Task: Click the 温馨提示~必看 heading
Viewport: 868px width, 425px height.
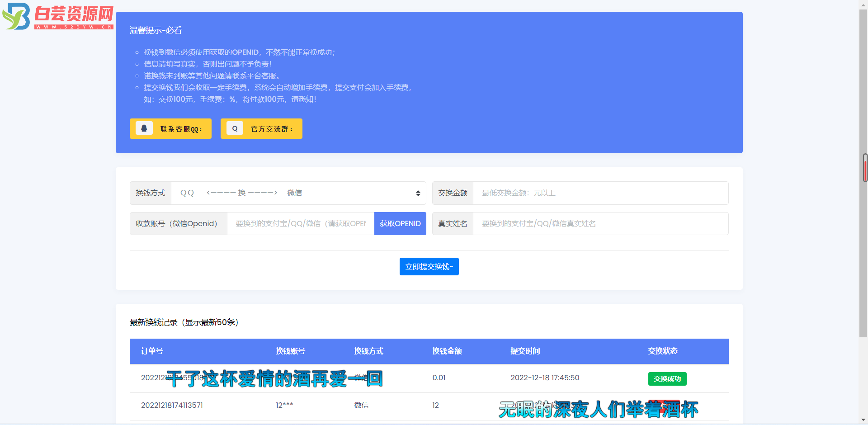Action: click(156, 30)
